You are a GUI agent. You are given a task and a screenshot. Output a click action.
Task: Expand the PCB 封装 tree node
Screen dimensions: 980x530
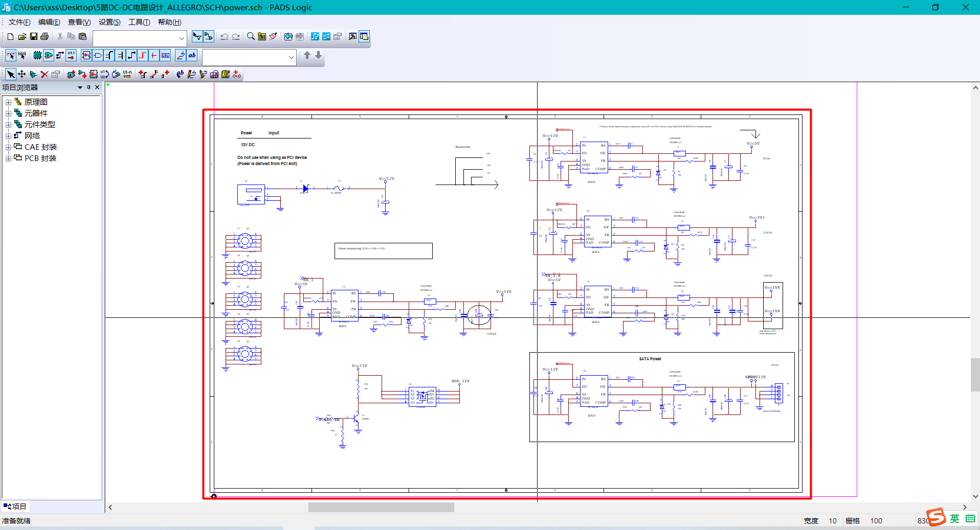[8, 158]
